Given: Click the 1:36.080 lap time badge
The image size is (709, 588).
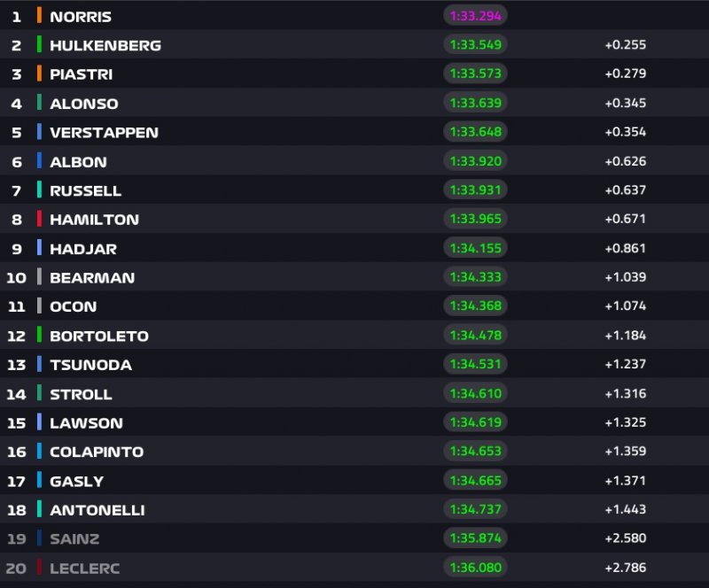Looking at the screenshot, I should point(476,567).
